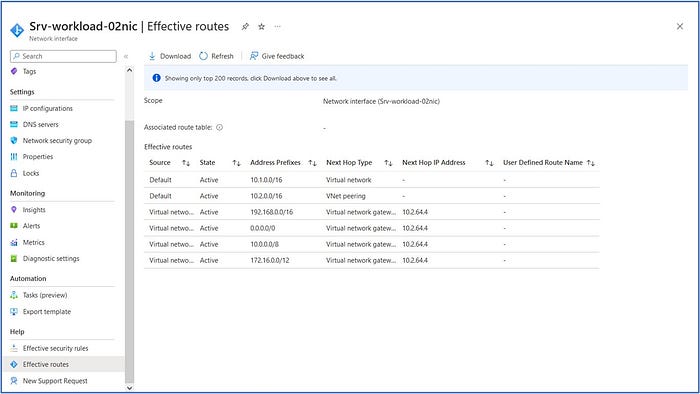Close the Effective routes blade
This screenshot has width=700, height=394.
[x=679, y=27]
